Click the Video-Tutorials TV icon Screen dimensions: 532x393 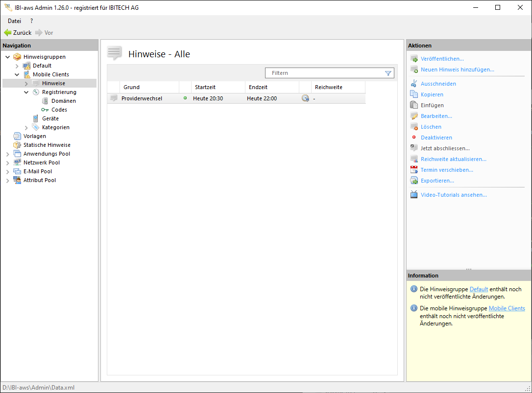414,195
